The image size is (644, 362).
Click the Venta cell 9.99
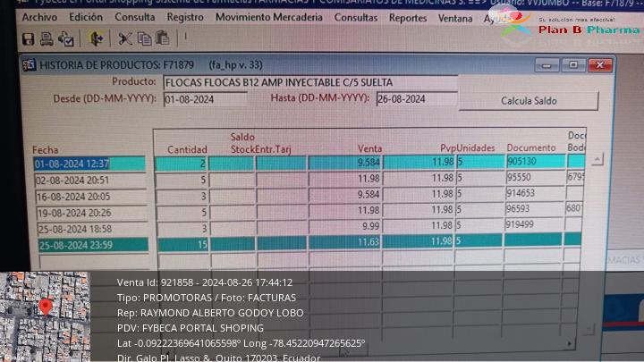click(x=344, y=226)
